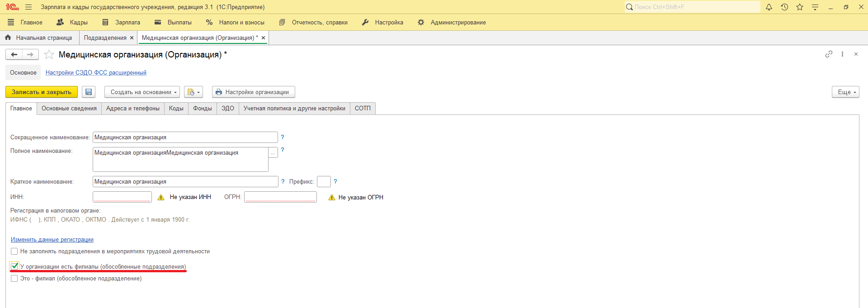
Task: Open the Главное section menu
Action: [25, 22]
